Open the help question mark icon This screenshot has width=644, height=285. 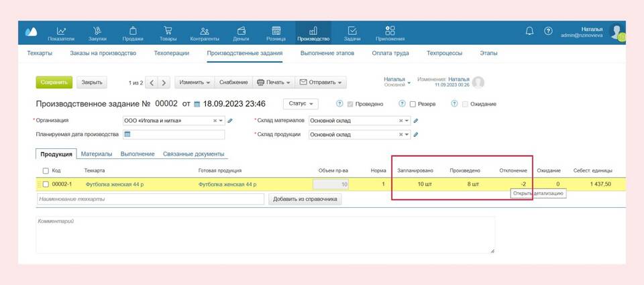click(548, 31)
